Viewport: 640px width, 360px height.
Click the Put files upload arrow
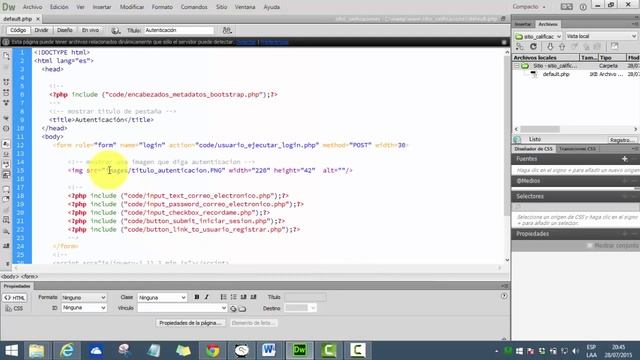[x=562, y=47]
